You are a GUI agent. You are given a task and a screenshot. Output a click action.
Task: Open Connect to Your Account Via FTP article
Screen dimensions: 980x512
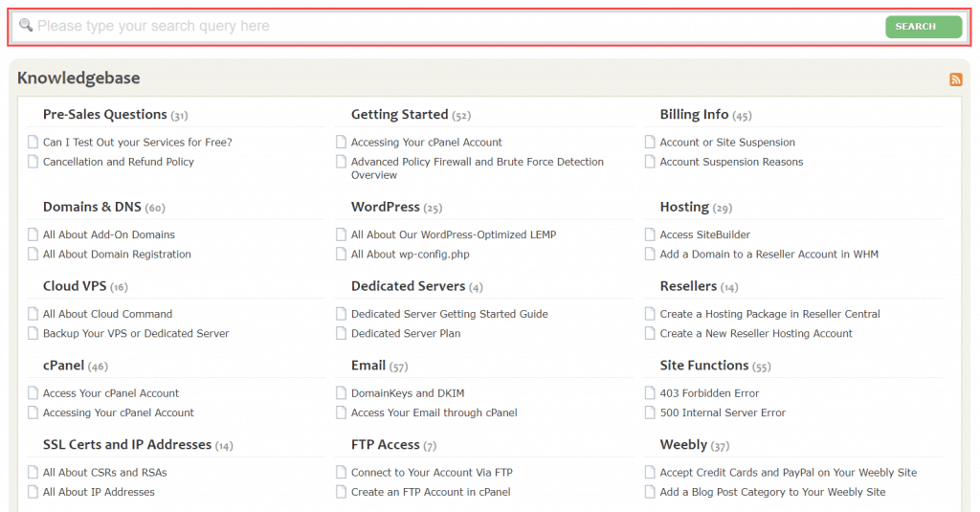click(432, 473)
